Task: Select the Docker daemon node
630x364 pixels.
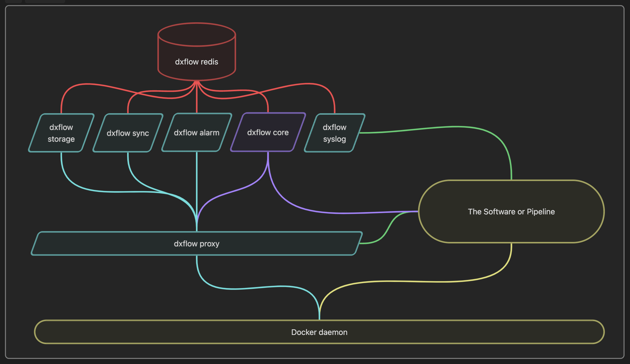Action: [319, 332]
